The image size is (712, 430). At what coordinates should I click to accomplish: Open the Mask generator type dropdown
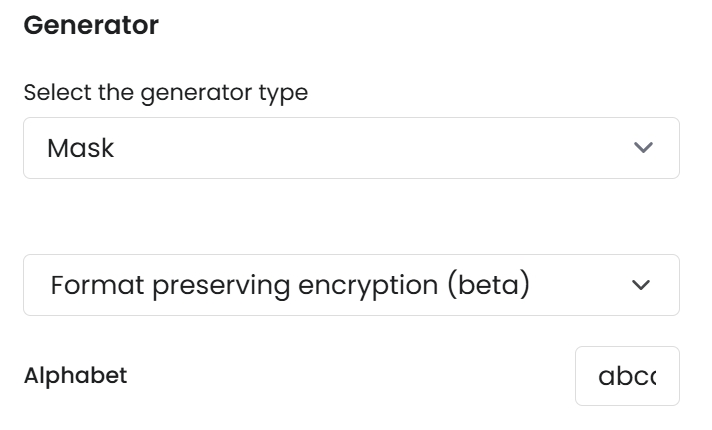350,148
